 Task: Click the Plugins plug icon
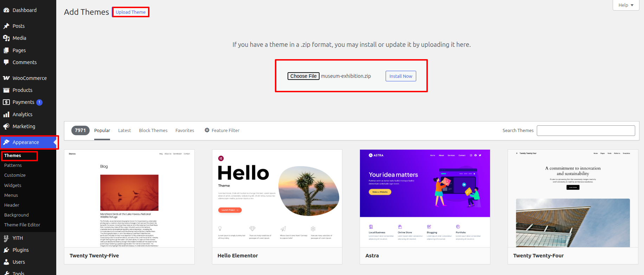click(x=6, y=250)
